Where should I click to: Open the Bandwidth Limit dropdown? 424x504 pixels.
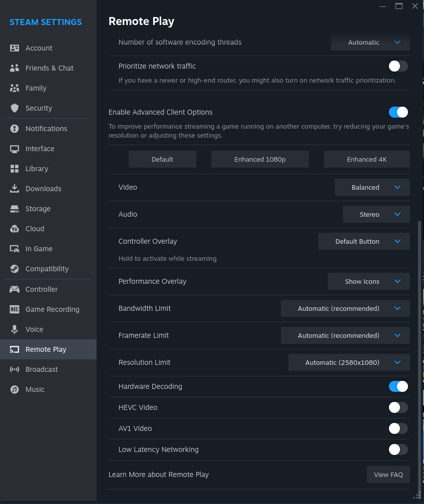(x=345, y=308)
